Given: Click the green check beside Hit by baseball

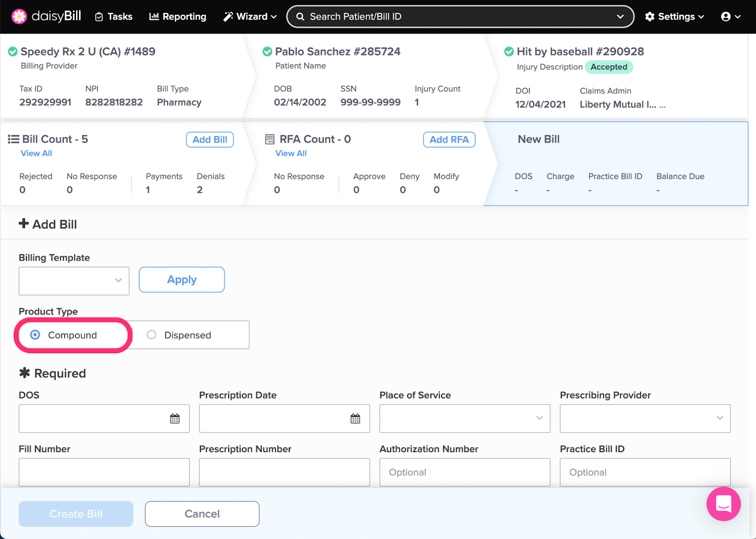Looking at the screenshot, I should (509, 52).
